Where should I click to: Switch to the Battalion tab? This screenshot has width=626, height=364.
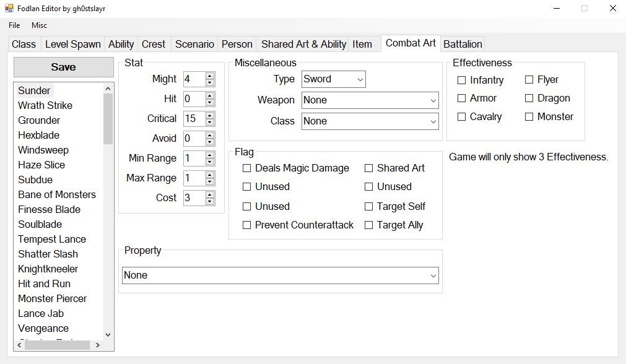[x=463, y=44]
